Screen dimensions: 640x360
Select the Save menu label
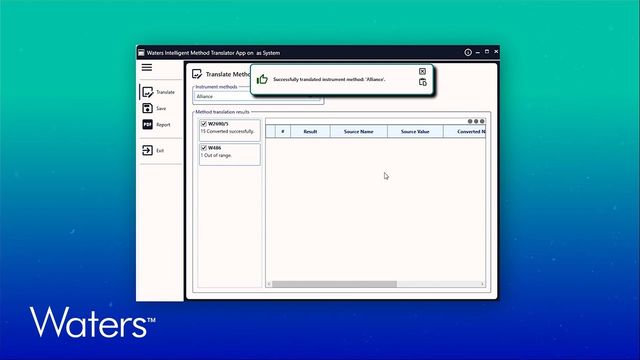pos(161,109)
